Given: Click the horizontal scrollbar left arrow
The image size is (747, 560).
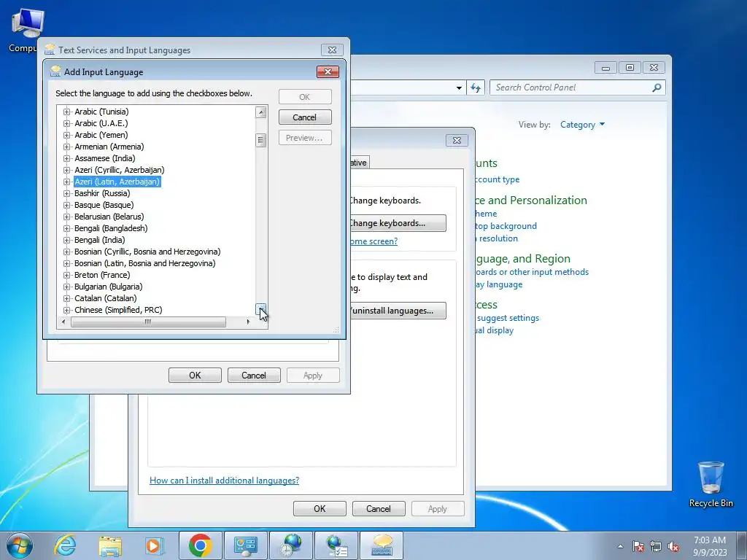Looking at the screenshot, I should pyautogui.click(x=64, y=322).
